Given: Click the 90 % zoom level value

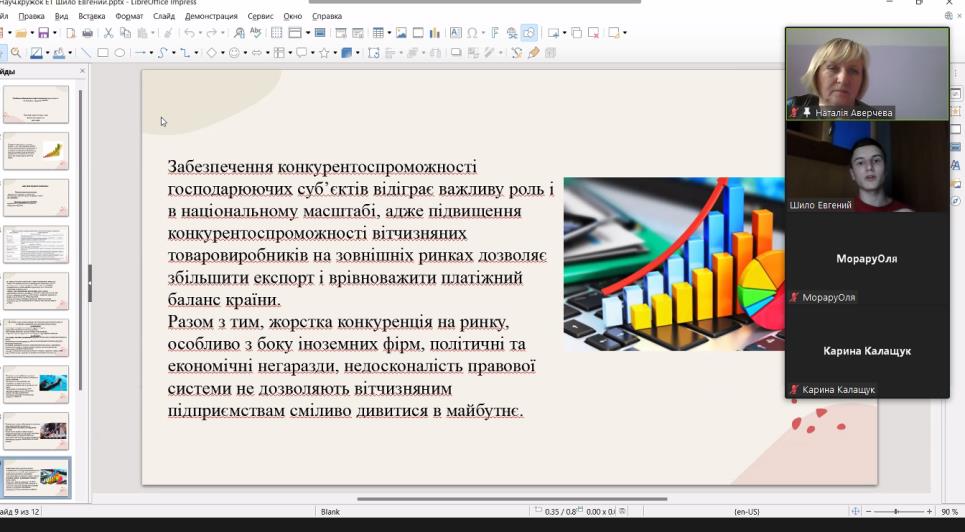Looking at the screenshot, I should click(950, 512).
